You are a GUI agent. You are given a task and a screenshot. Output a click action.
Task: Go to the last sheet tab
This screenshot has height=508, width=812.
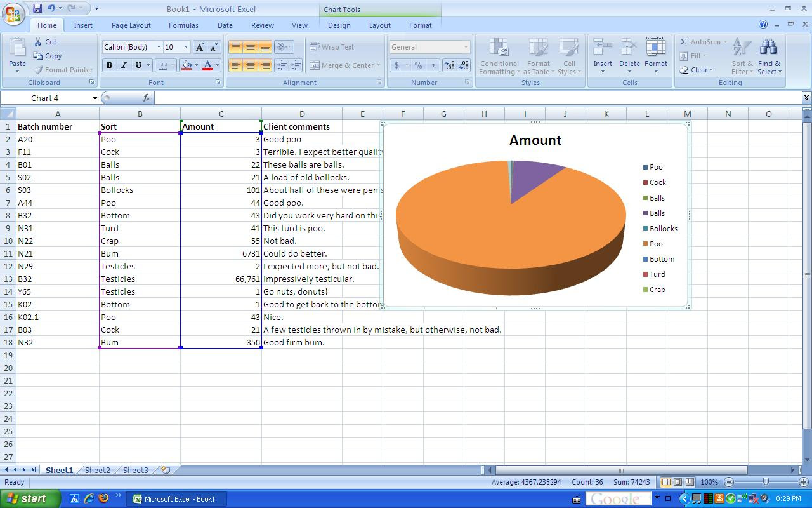(33, 470)
